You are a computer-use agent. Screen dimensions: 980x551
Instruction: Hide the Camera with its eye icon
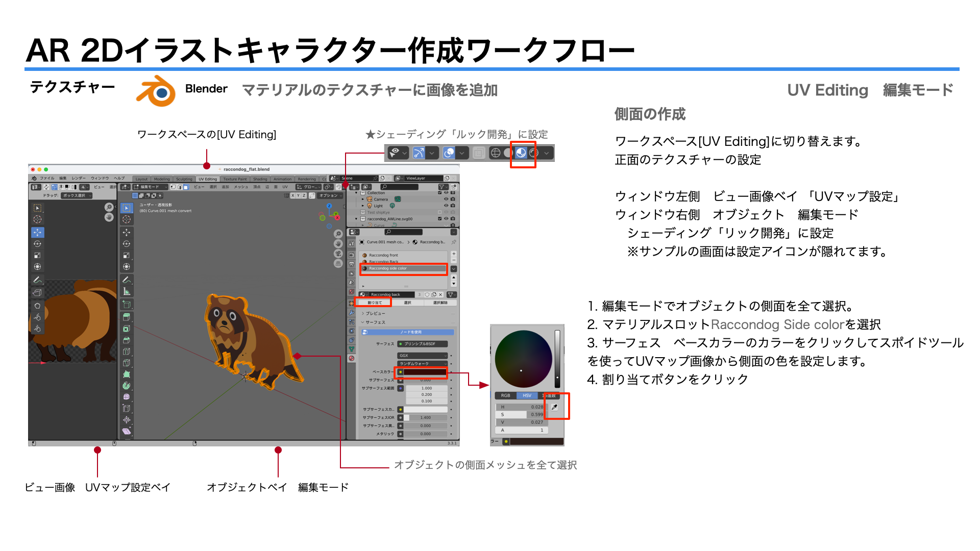pyautogui.click(x=446, y=199)
